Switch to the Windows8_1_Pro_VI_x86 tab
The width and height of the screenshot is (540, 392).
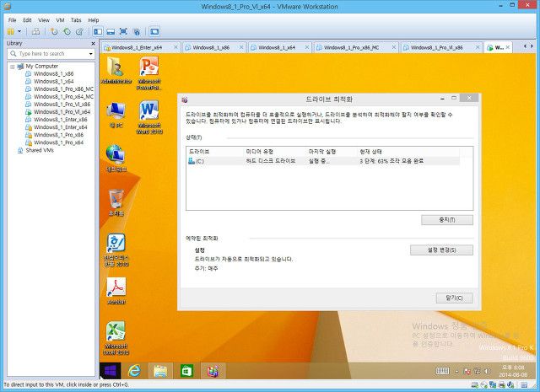(x=437, y=47)
